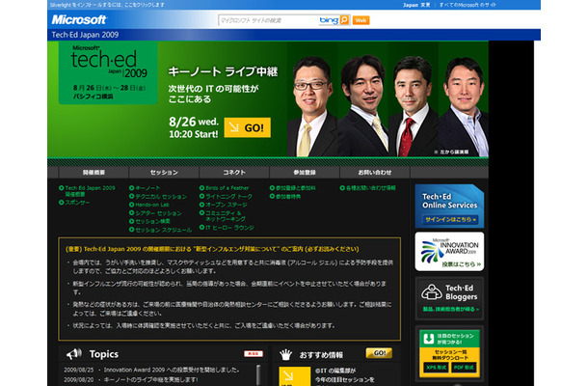Click the green bullet beside 各種お問い合わせ情報
Screen dimensions: 588x386
[x=342, y=188]
